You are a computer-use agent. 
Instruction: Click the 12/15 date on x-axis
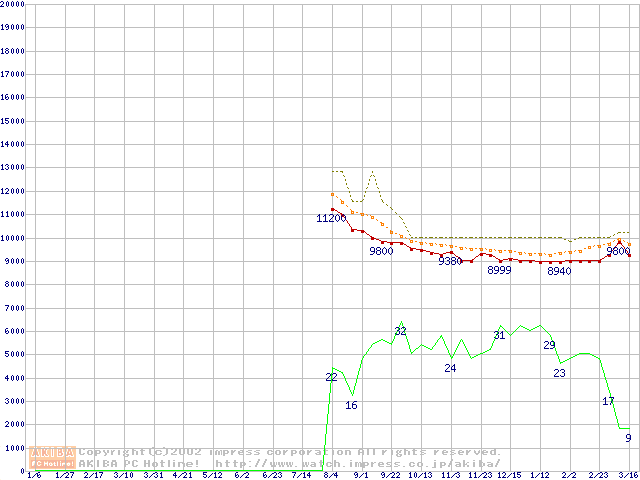pos(509,475)
